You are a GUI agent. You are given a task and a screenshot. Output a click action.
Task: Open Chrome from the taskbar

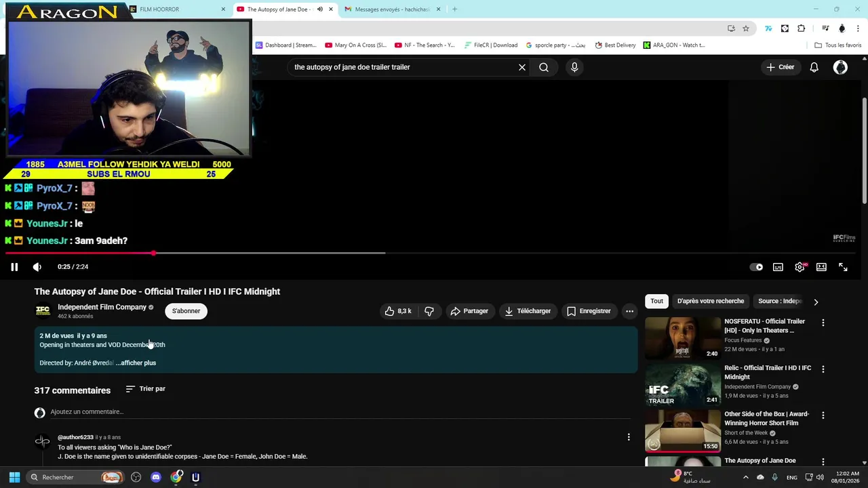point(176,477)
